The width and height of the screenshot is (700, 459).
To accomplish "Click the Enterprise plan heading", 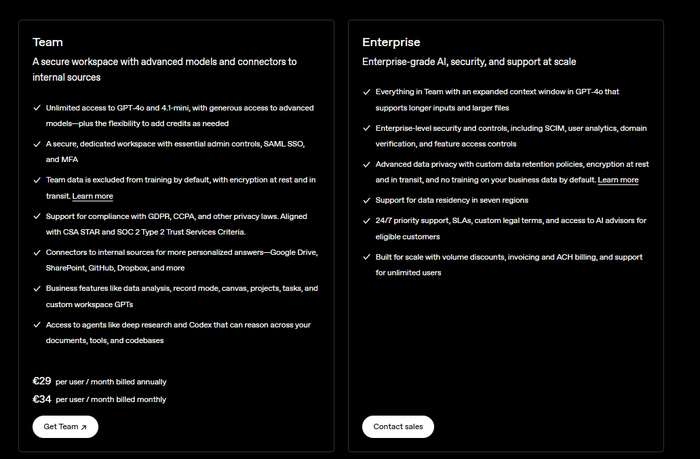I will [x=392, y=43].
